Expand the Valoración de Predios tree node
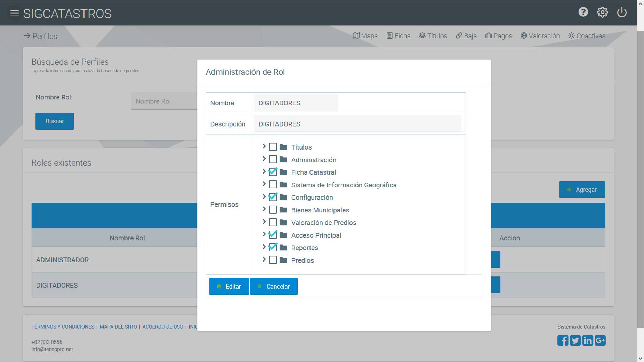The height and width of the screenshot is (362, 644). point(264,222)
